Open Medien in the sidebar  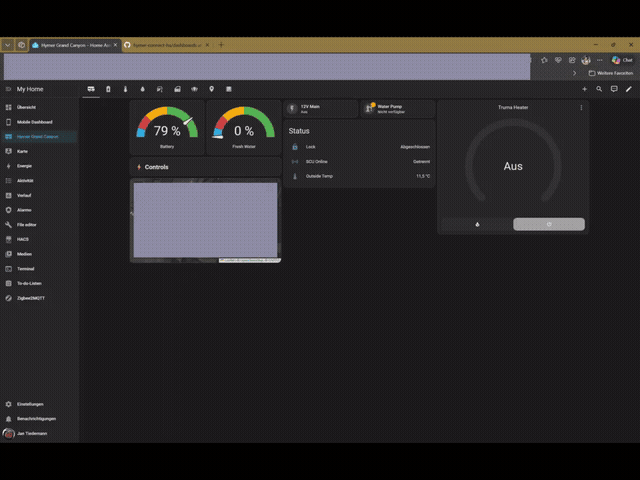pos(40,254)
